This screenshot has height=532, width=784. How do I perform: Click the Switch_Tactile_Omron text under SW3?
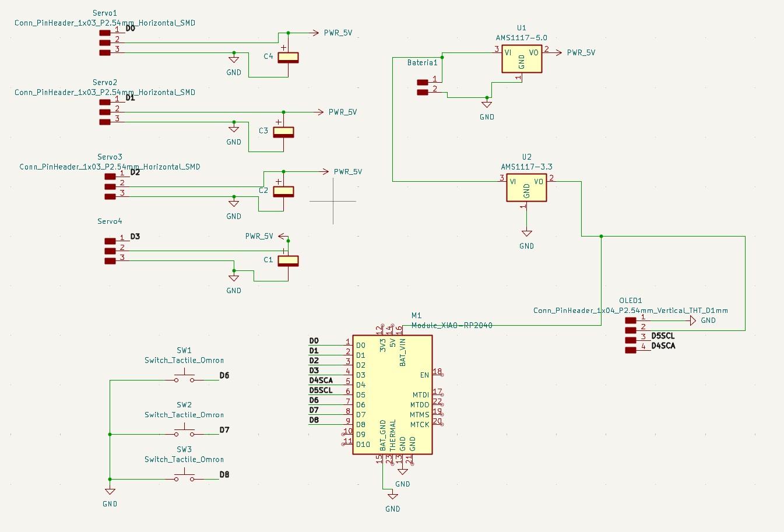click(184, 459)
